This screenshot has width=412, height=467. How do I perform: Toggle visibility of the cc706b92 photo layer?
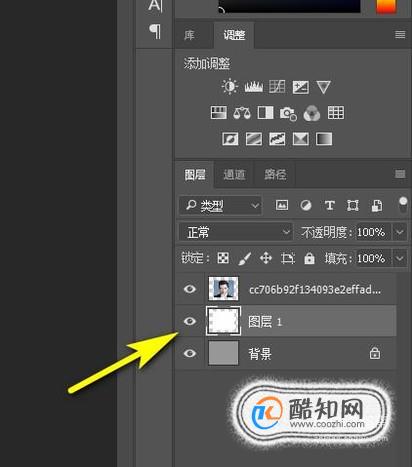[190, 289]
